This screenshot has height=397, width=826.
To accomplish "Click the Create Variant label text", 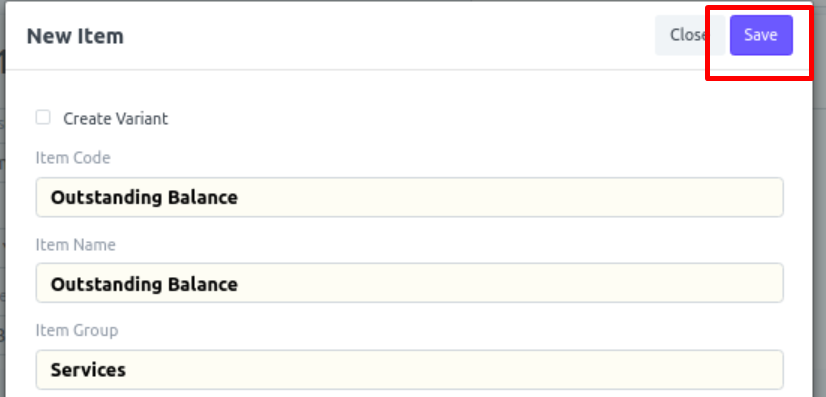I will (x=115, y=118).
